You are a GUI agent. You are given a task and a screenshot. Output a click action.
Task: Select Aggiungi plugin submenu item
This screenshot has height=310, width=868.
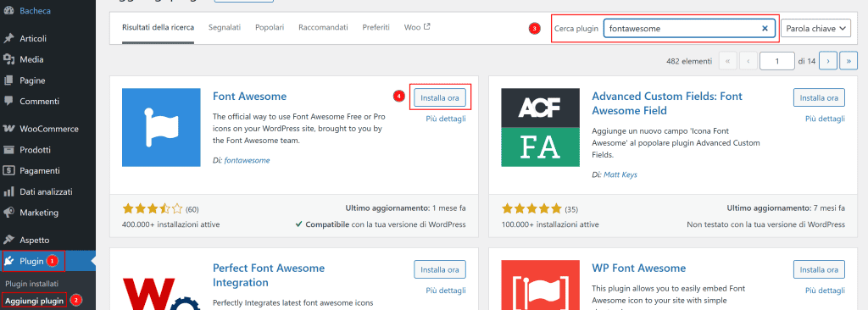pyautogui.click(x=35, y=301)
